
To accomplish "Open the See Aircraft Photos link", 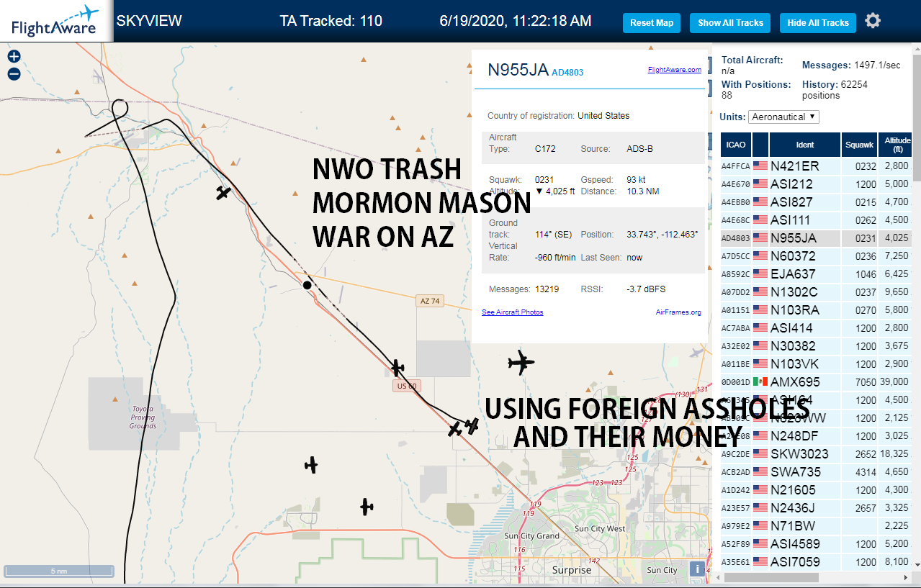I will (513, 312).
